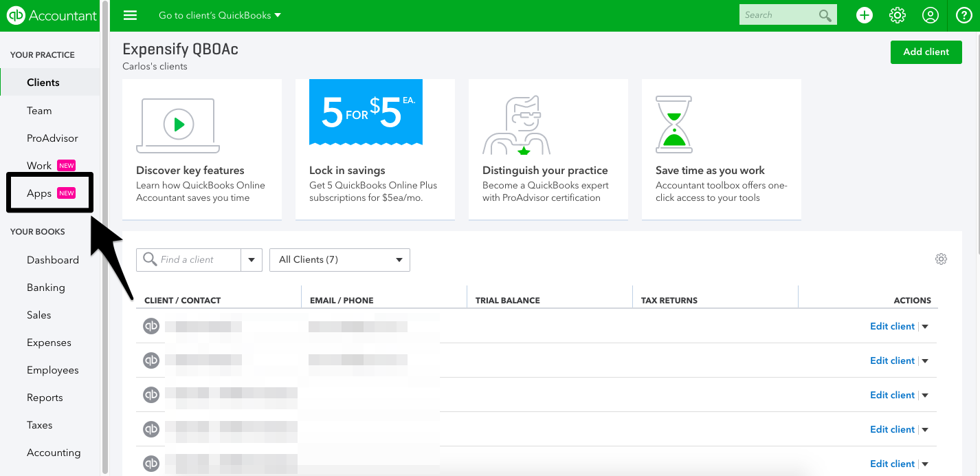Click Edit client in the fourth row
This screenshot has width=980, height=476.
pyautogui.click(x=892, y=430)
